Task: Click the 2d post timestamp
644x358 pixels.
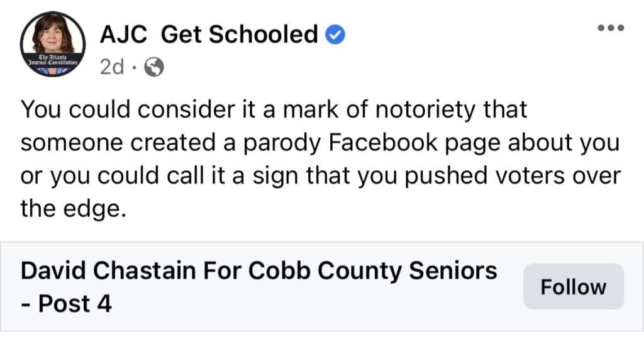Action: click(112, 67)
